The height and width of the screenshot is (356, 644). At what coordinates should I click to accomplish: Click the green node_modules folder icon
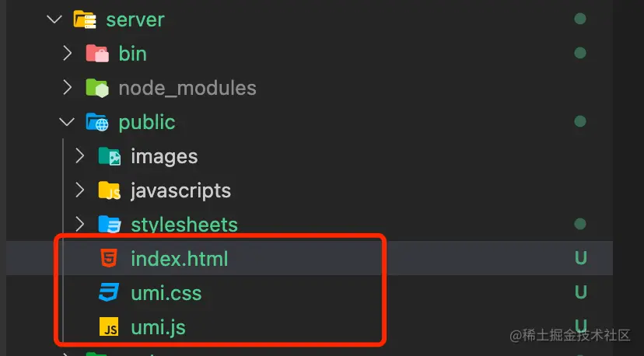[96, 88]
